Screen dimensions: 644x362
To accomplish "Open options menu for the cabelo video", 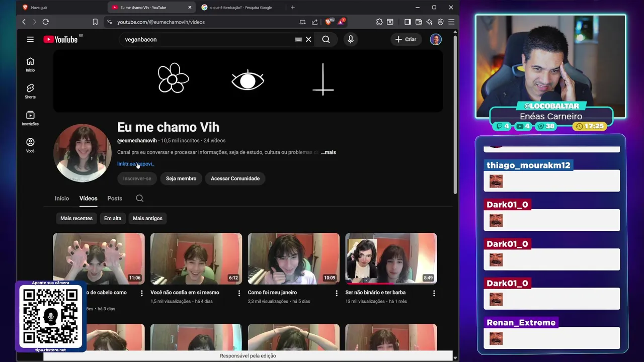I will coord(141,293).
